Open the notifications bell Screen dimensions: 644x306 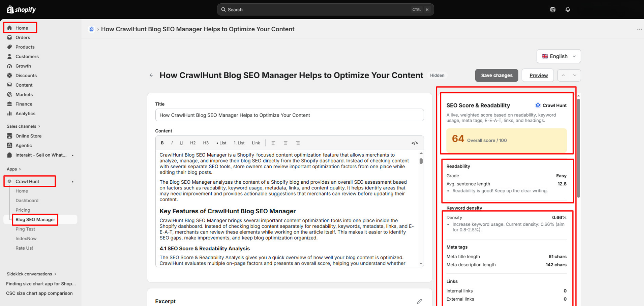coord(568,9)
